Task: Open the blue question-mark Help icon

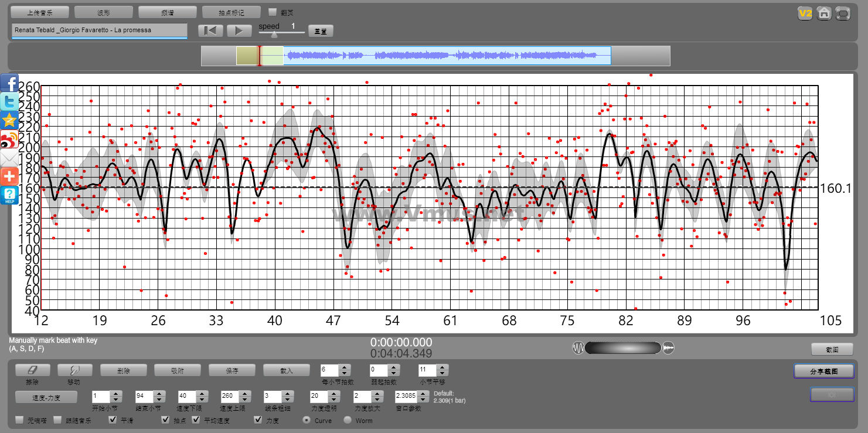Action: point(9,195)
